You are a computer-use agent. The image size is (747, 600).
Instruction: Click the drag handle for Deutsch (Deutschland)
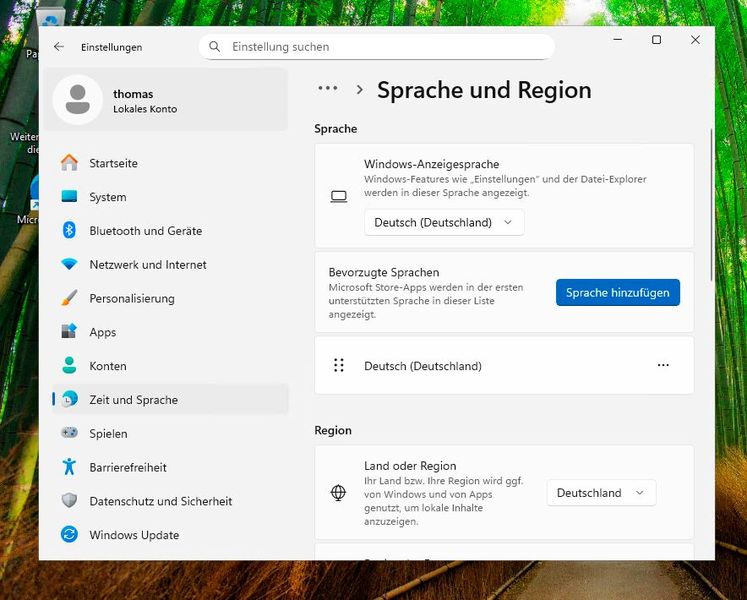tap(339, 366)
